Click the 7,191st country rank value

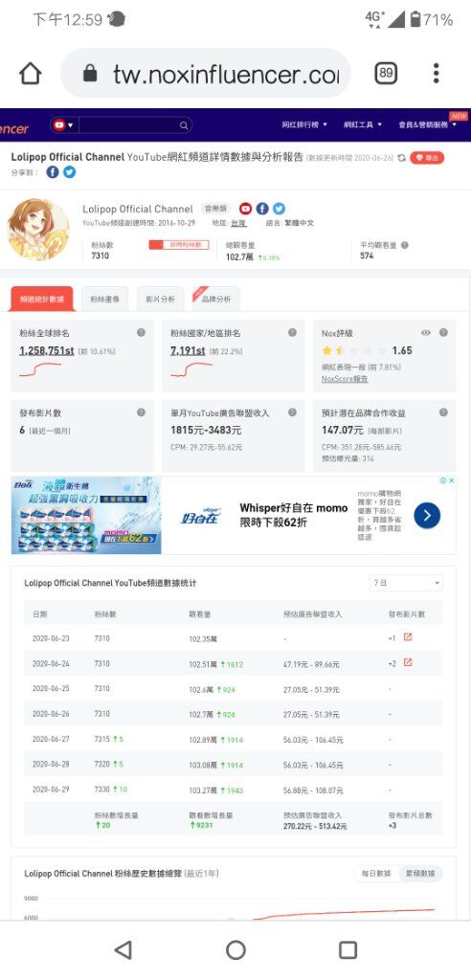click(189, 350)
